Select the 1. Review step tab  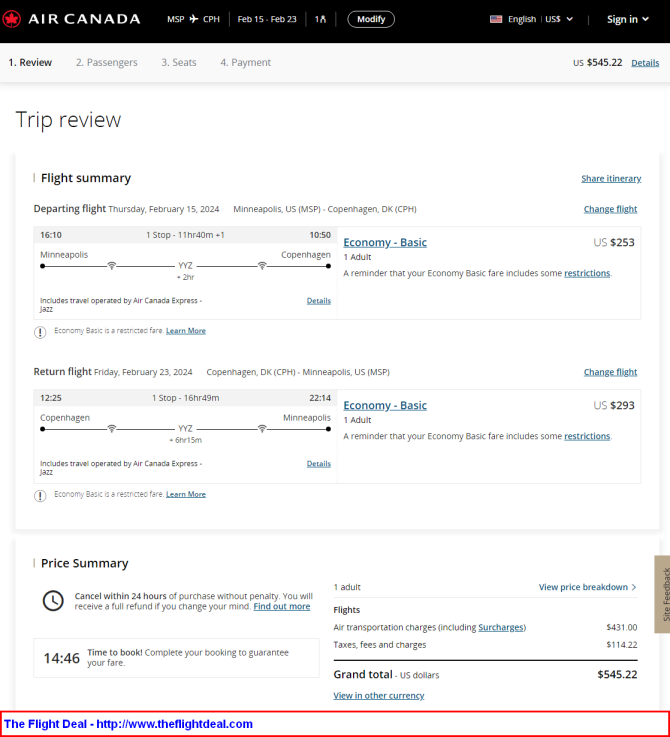coord(30,63)
